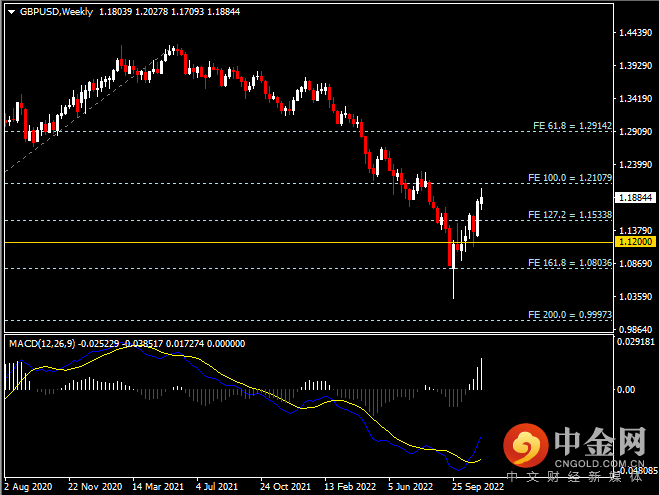Click the GBPUSD,Weekly chart title
Viewport: 660px width, 495px height.
point(56,12)
